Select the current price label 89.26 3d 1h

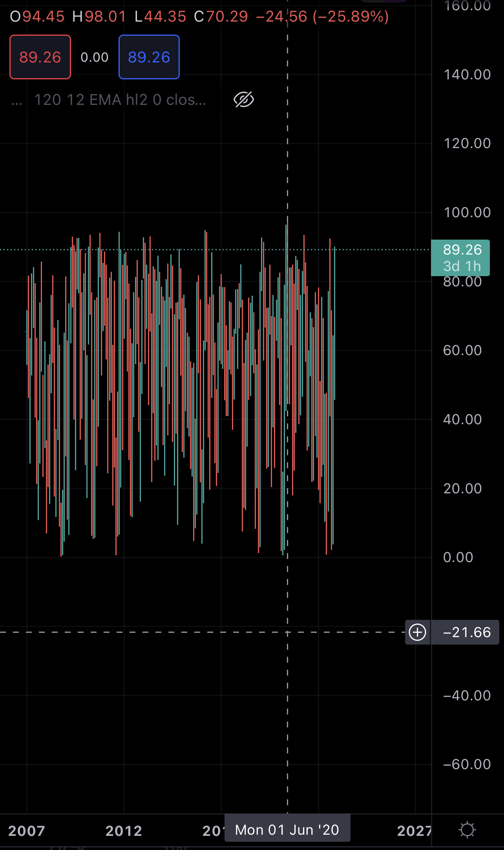[x=460, y=258]
